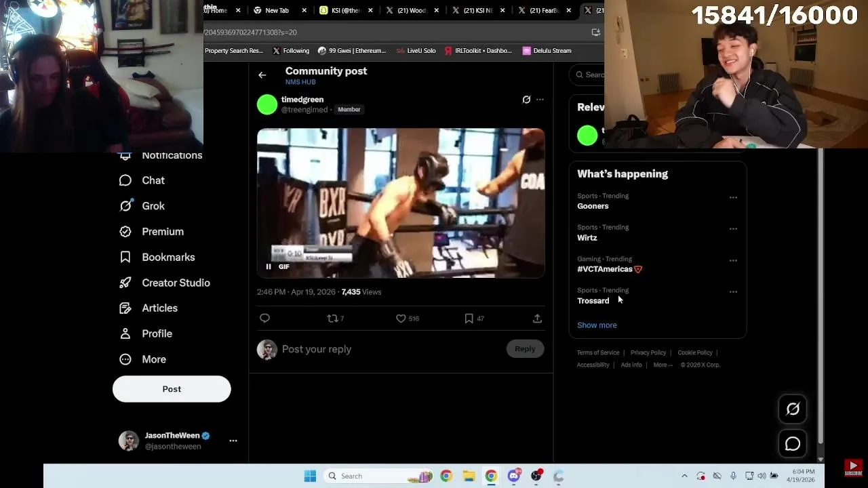Open the Windows Start menu

(310, 476)
